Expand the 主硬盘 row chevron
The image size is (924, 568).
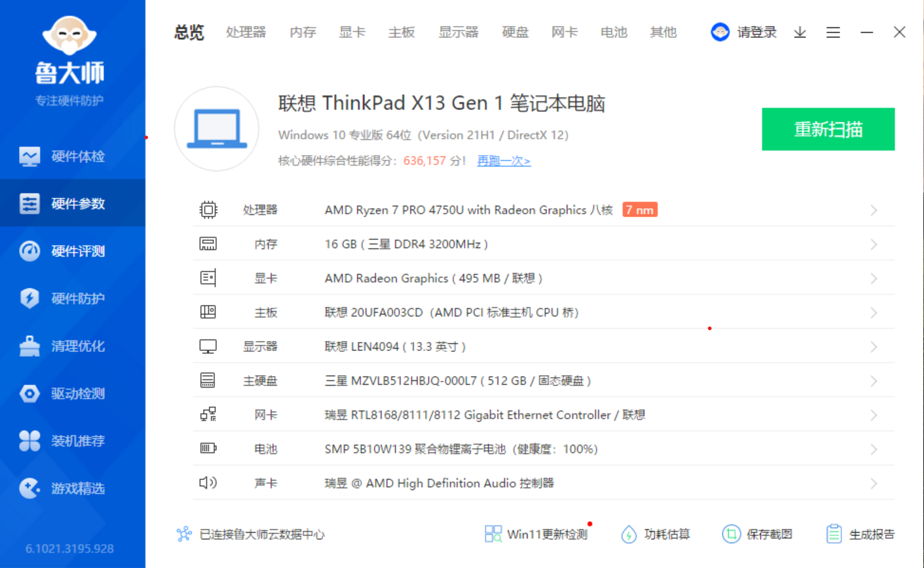(873, 381)
